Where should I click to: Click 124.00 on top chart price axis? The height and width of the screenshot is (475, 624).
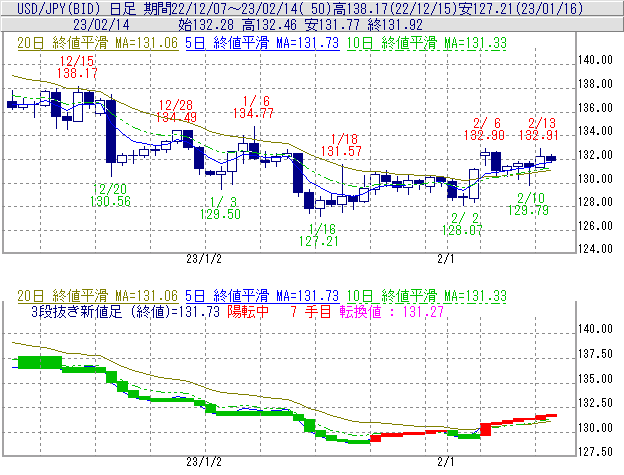pos(595,249)
